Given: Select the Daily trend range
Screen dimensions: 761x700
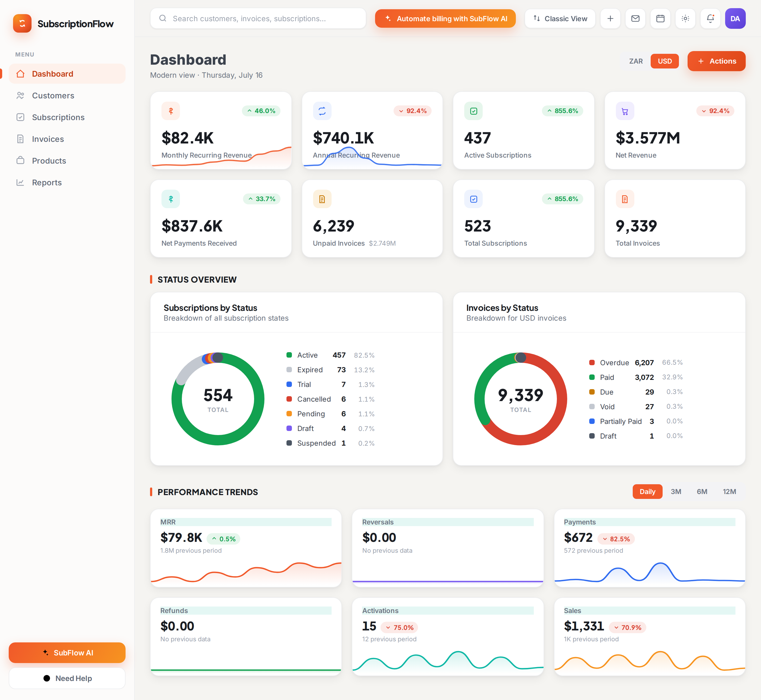Looking at the screenshot, I should pyautogui.click(x=647, y=492).
